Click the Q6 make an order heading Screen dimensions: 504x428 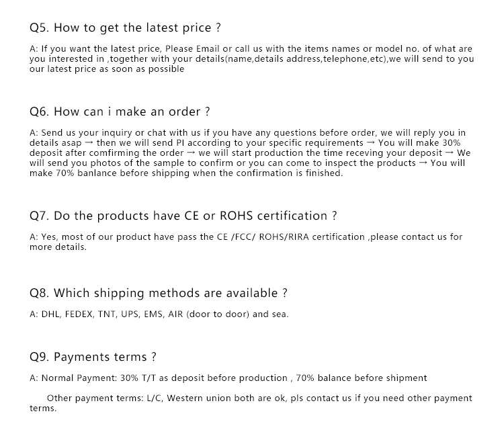tap(120, 112)
